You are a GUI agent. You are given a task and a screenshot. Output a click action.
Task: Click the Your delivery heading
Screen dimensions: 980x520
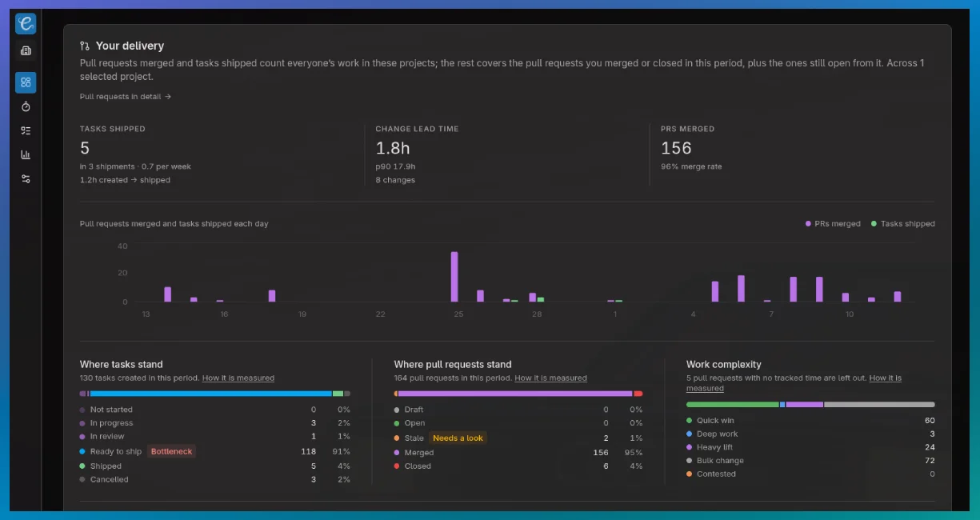pos(130,46)
